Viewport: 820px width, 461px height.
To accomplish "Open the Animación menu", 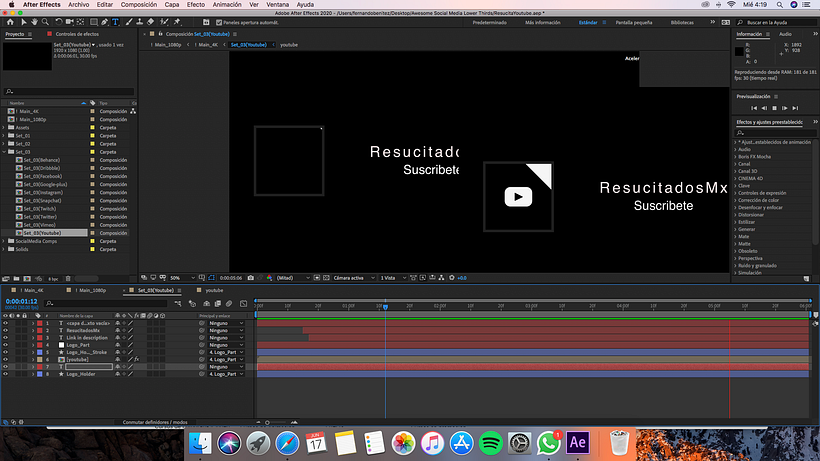I will [227, 4].
